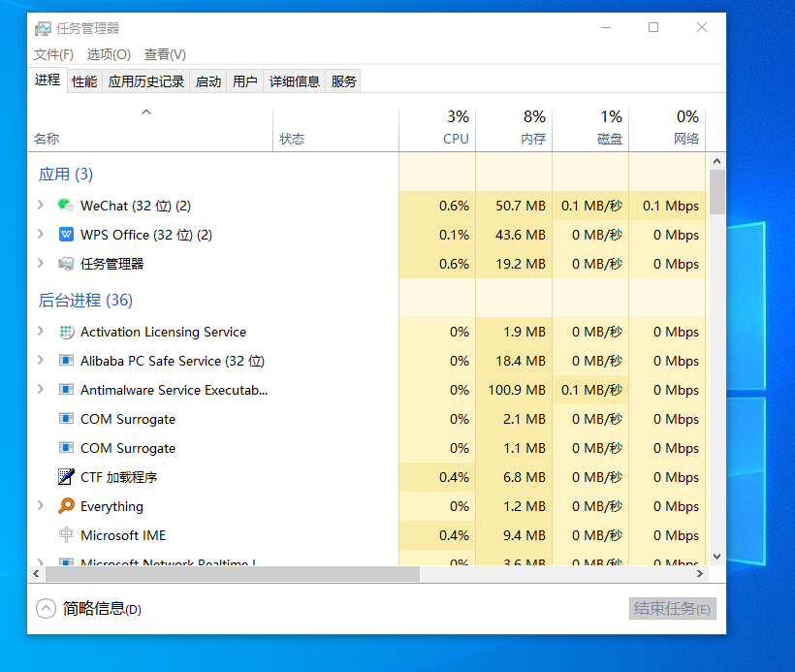This screenshot has width=795, height=672.
Task: Switch to the 详细信息 tab
Action: pyautogui.click(x=295, y=81)
